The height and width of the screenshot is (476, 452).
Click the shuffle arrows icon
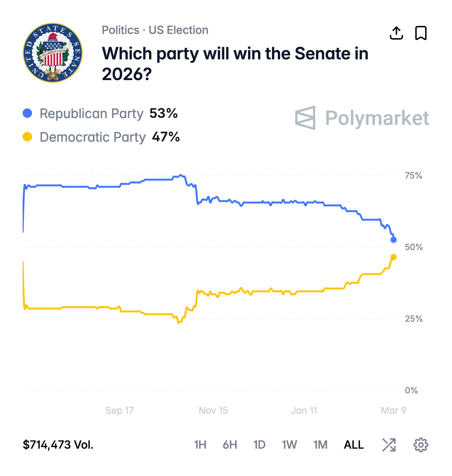pyautogui.click(x=389, y=445)
